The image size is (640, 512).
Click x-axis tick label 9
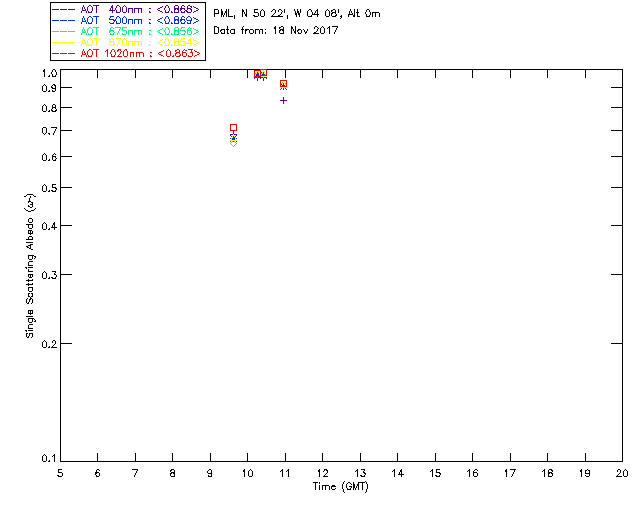210,473
